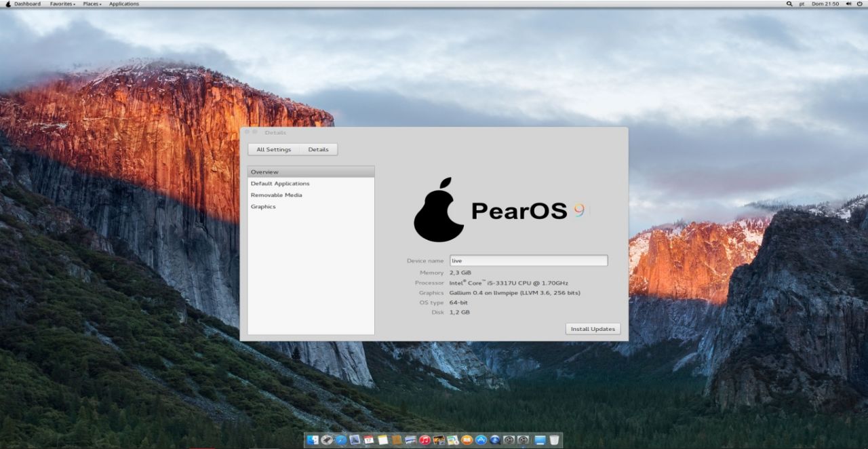The width and height of the screenshot is (868, 449).
Task: Open the Dashboard menu item
Action: tap(27, 3)
